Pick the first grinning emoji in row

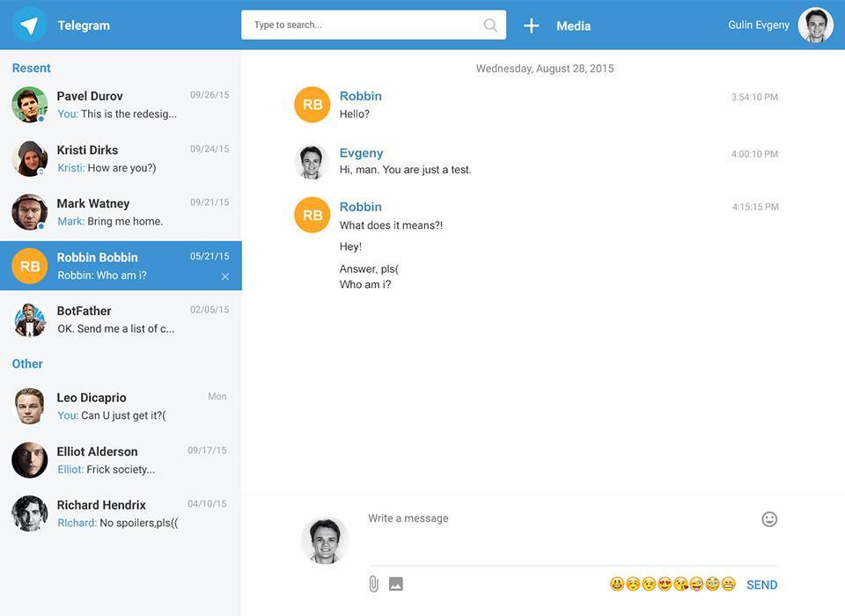(616, 584)
